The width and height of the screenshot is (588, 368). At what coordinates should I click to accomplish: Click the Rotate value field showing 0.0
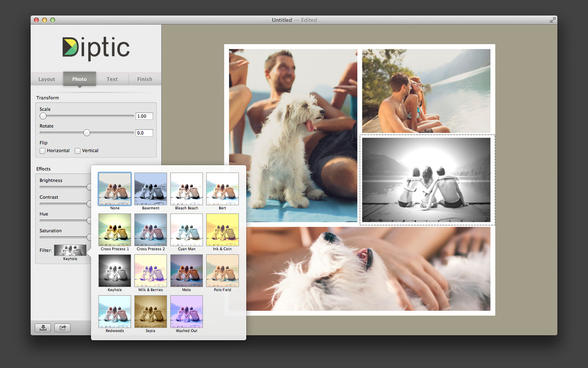pos(144,133)
